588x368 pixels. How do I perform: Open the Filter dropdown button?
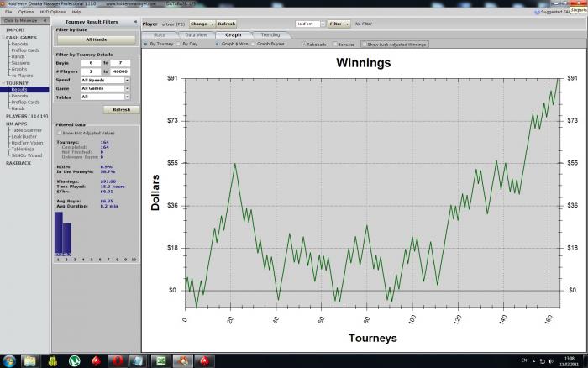click(x=339, y=24)
